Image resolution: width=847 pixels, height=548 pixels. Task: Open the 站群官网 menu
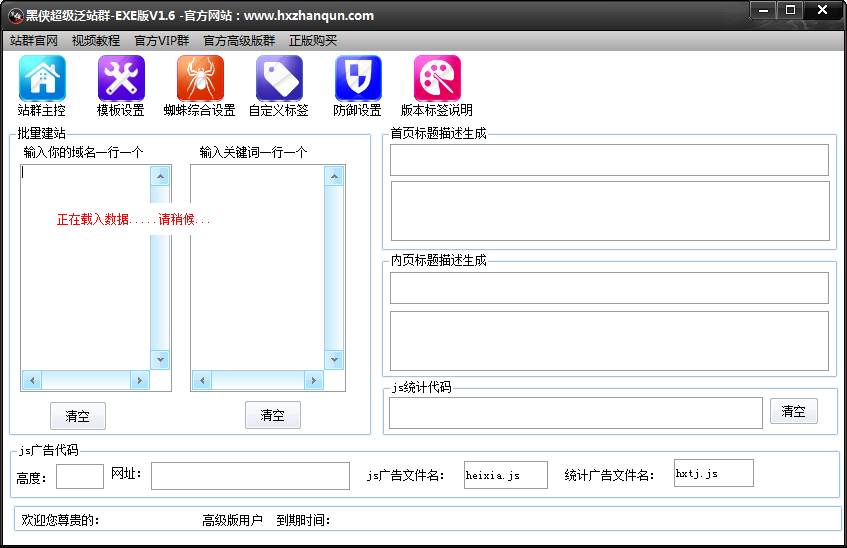(x=34, y=41)
